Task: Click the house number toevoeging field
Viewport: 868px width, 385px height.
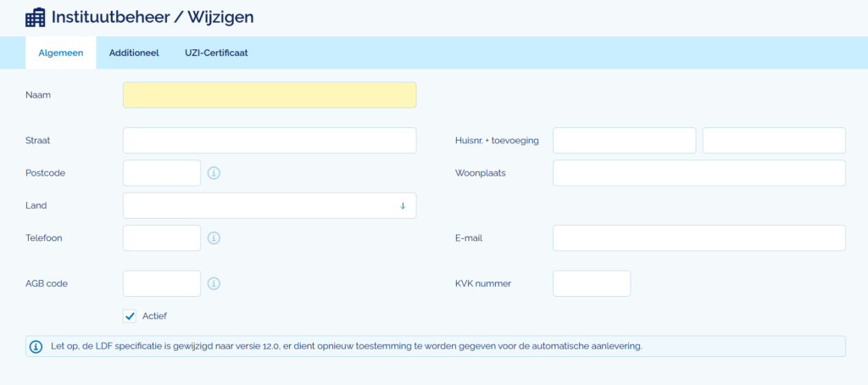Action: point(774,140)
